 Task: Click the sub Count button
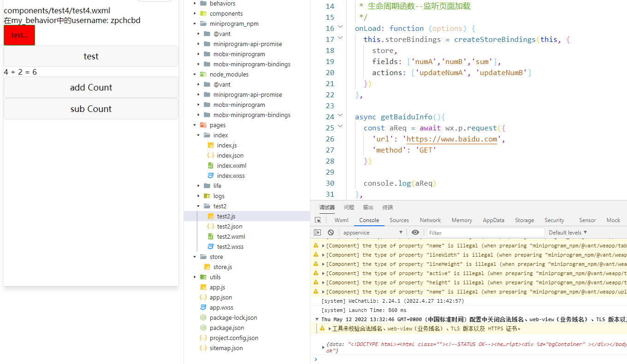(91, 109)
